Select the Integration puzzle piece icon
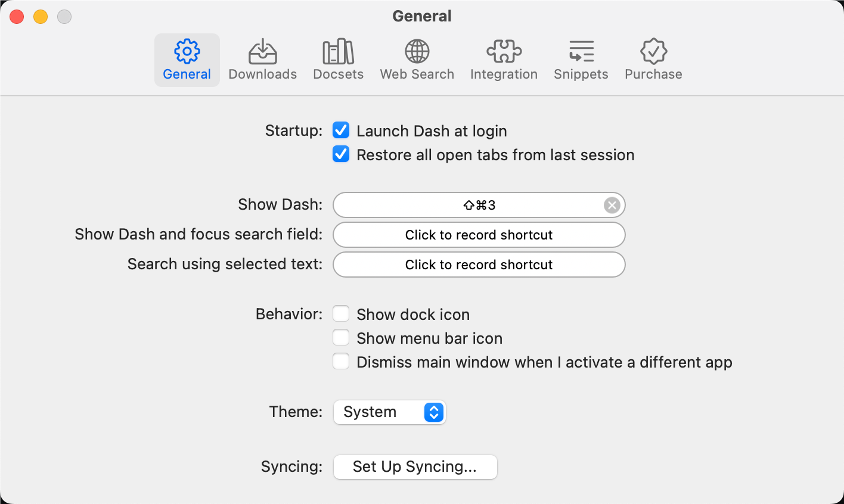Viewport: 844px width, 504px height. point(504,52)
